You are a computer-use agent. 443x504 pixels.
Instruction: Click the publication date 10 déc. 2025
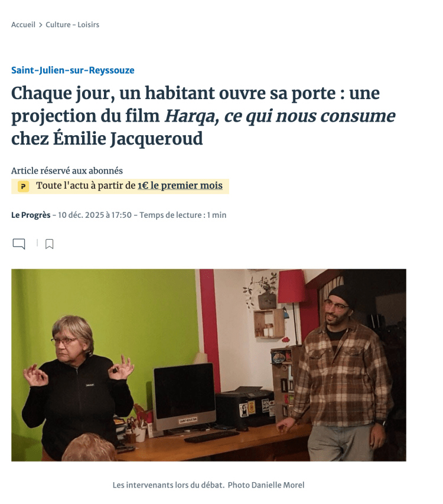coord(95,215)
